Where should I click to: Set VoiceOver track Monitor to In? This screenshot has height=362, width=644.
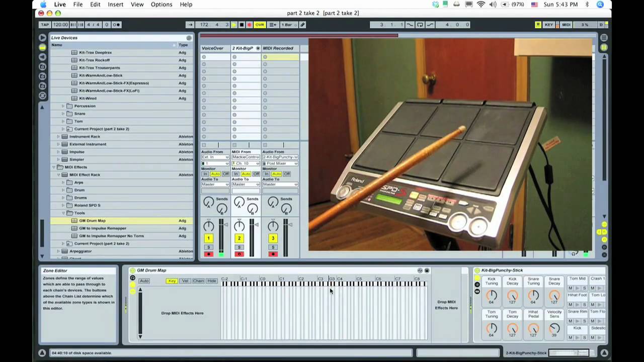point(205,174)
